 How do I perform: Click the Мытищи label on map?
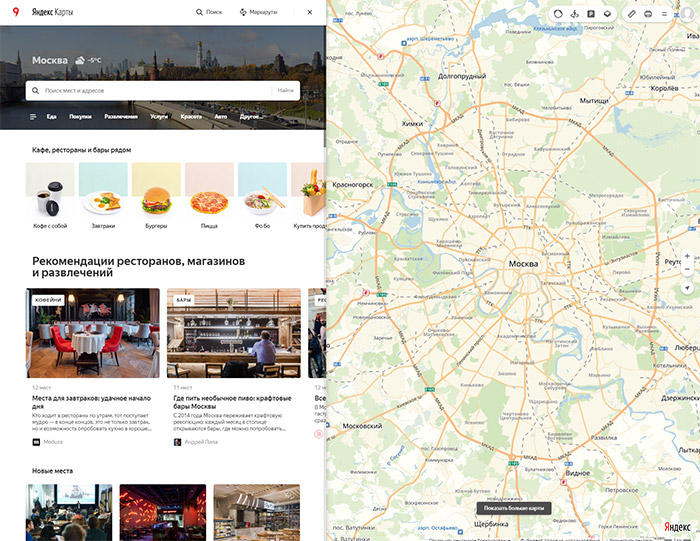coord(594,101)
